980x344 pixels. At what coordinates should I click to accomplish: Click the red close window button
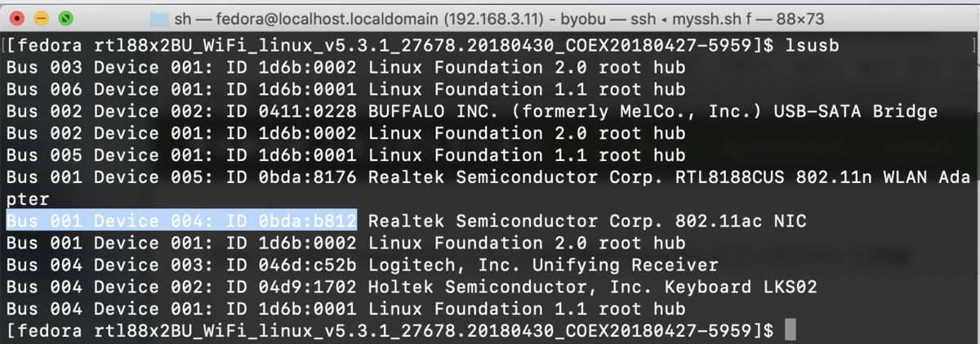tap(18, 17)
